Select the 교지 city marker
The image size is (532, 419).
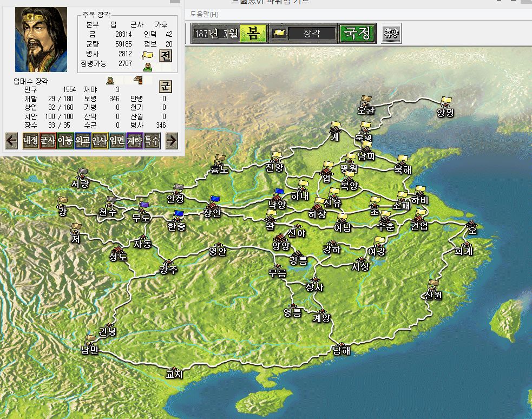pos(175,373)
